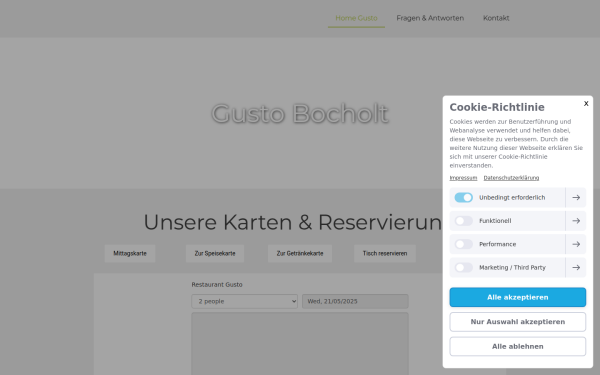Image resolution: width=600 pixels, height=375 pixels.
Task: Click the Funktionell label text
Action: pyautogui.click(x=495, y=221)
